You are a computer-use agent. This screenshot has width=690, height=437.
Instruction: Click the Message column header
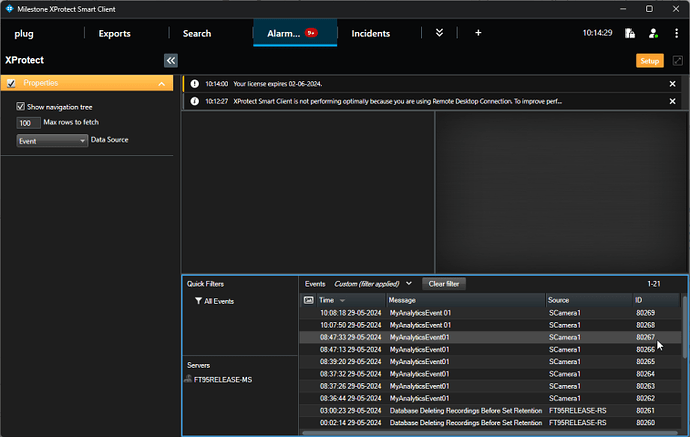coord(465,300)
